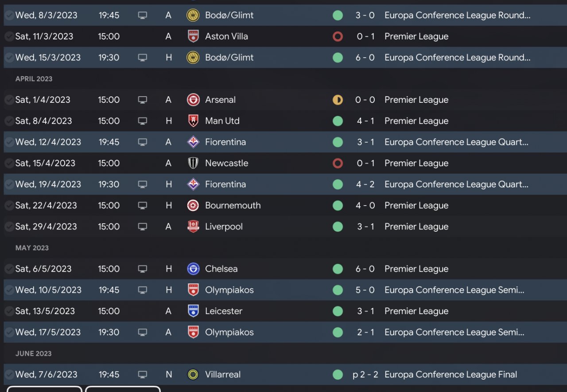Open the Villarreal club badge
This screenshot has width=567, height=392.
[193, 374]
